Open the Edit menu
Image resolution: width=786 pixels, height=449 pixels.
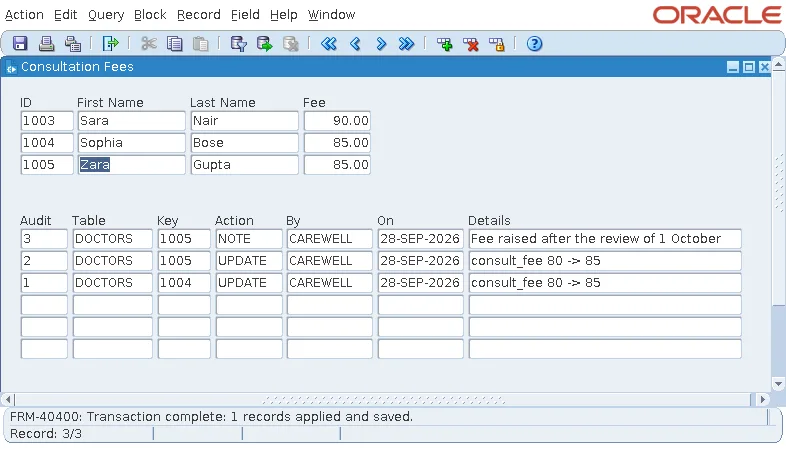tap(66, 15)
